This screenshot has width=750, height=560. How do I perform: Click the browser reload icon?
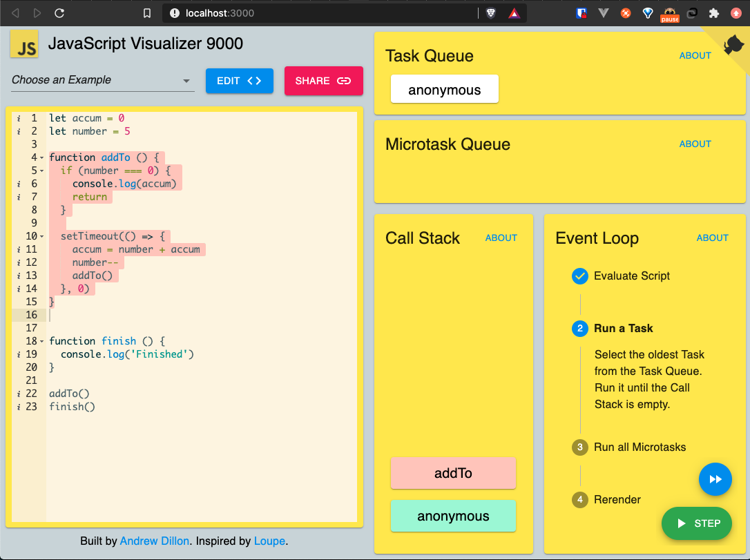(59, 13)
